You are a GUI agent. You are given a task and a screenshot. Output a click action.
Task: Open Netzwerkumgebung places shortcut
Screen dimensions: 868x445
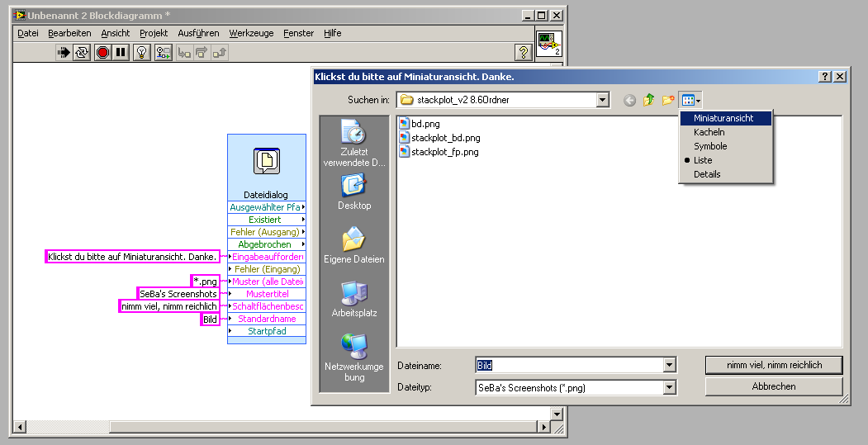click(354, 357)
